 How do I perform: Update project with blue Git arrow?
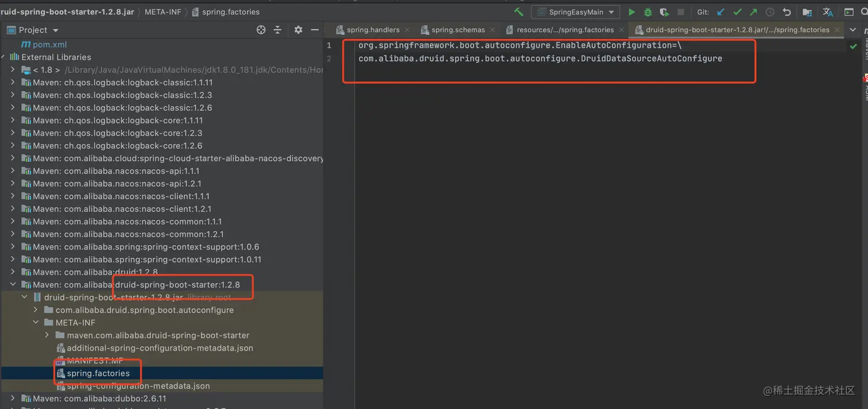(721, 12)
